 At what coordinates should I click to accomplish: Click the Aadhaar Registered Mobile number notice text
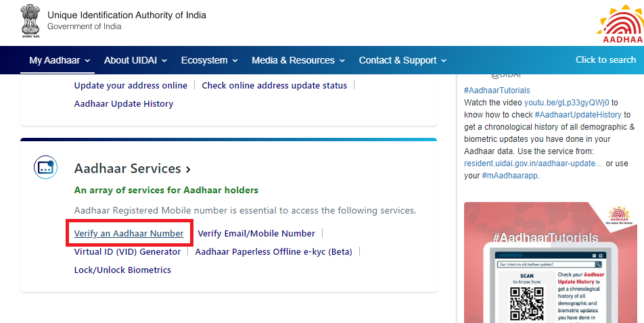point(245,211)
